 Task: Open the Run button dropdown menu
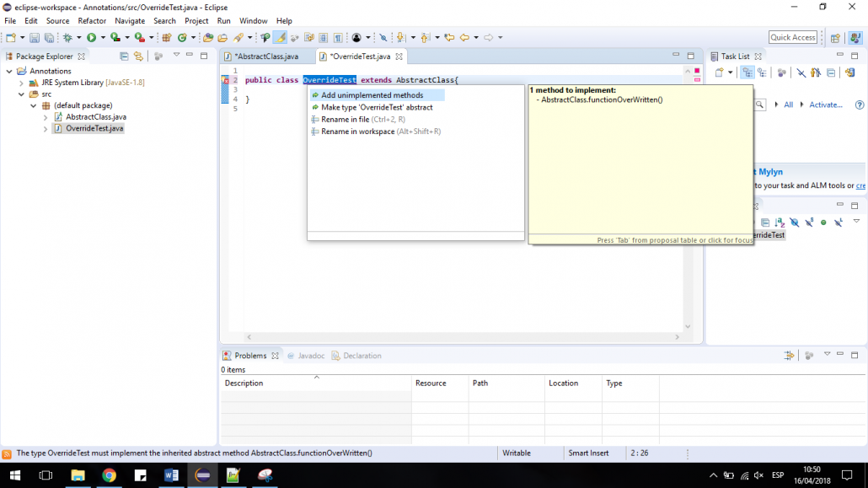(x=102, y=37)
